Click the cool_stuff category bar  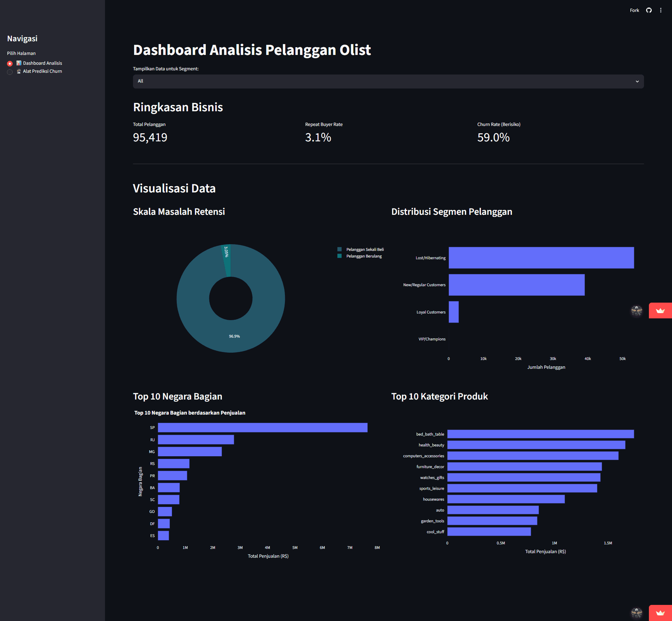[x=489, y=532]
